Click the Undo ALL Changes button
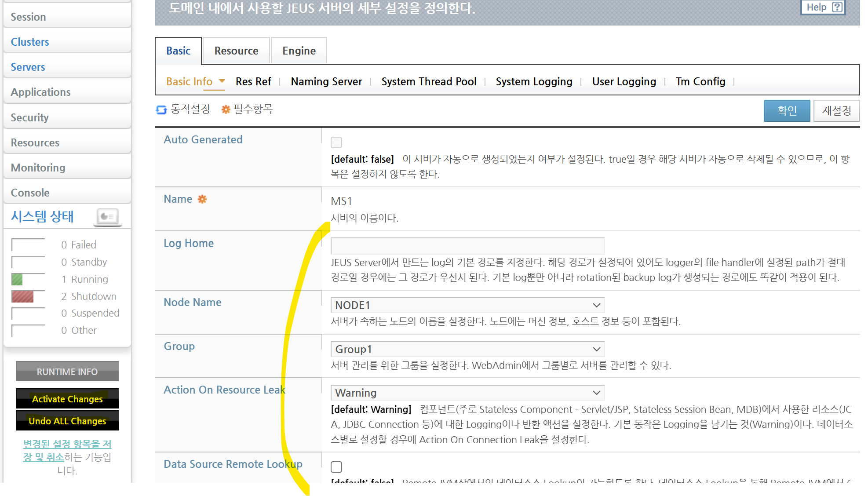Screen dimensions: 868x496 click(67, 421)
